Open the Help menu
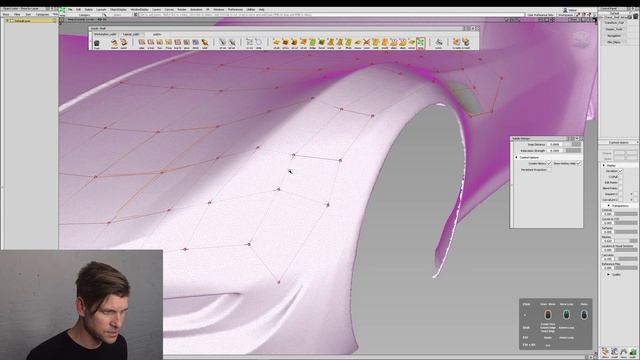Screen dimensions: 640x360 tap(262, 9)
